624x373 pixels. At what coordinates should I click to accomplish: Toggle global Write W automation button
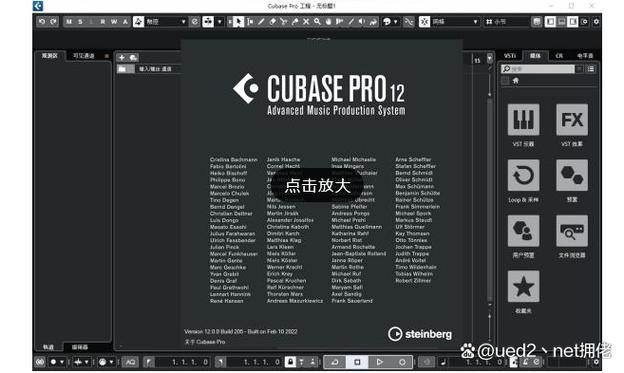[x=114, y=21]
